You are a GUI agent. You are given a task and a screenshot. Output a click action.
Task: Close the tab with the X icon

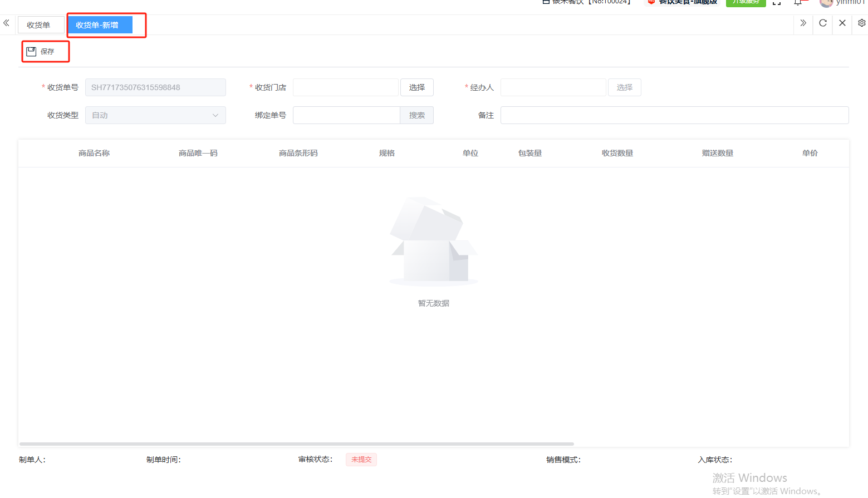pyautogui.click(x=842, y=23)
